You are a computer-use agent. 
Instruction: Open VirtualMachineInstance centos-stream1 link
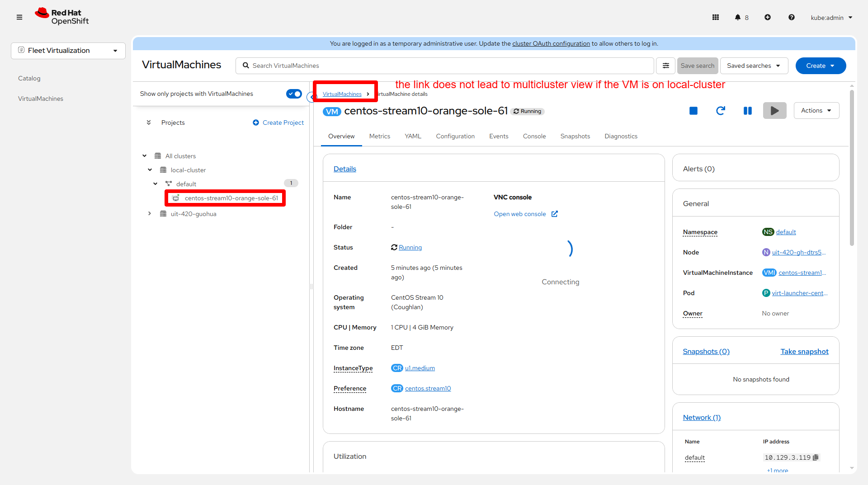[802, 273]
